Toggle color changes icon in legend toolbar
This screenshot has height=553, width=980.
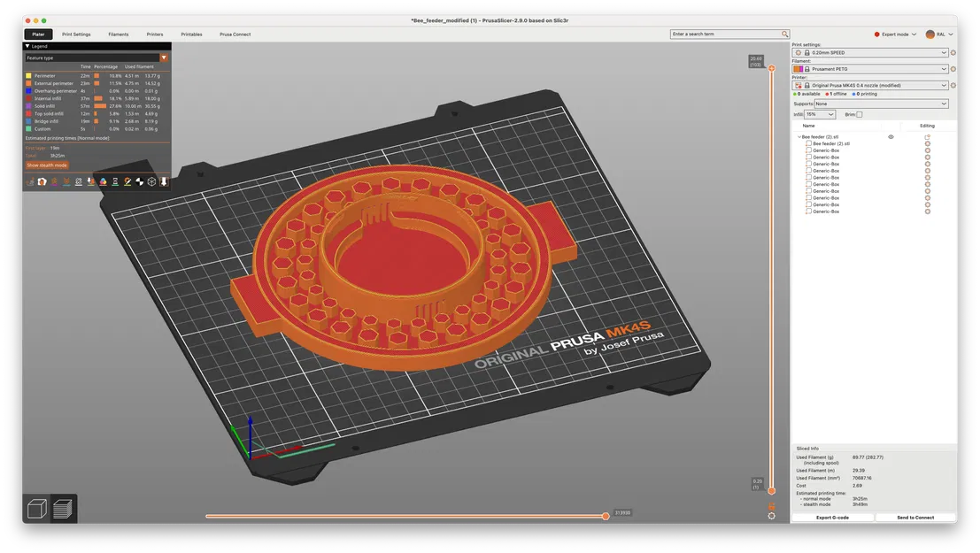tap(103, 182)
